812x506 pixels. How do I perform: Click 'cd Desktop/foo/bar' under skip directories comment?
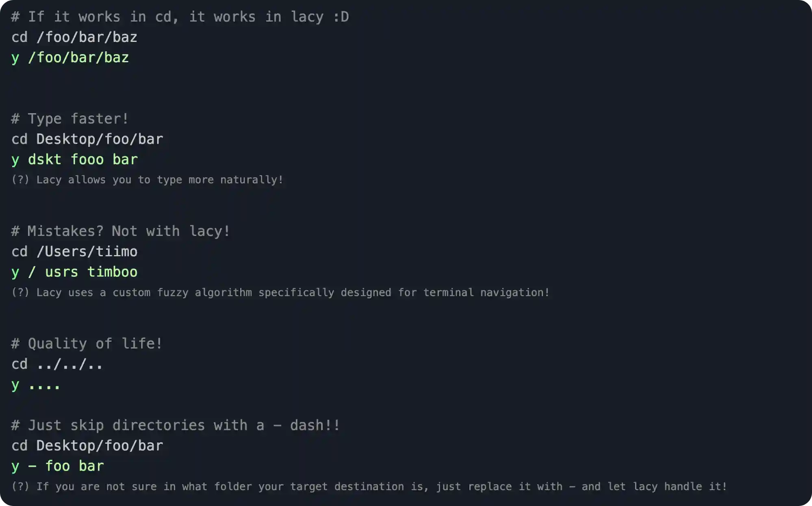[87, 446]
